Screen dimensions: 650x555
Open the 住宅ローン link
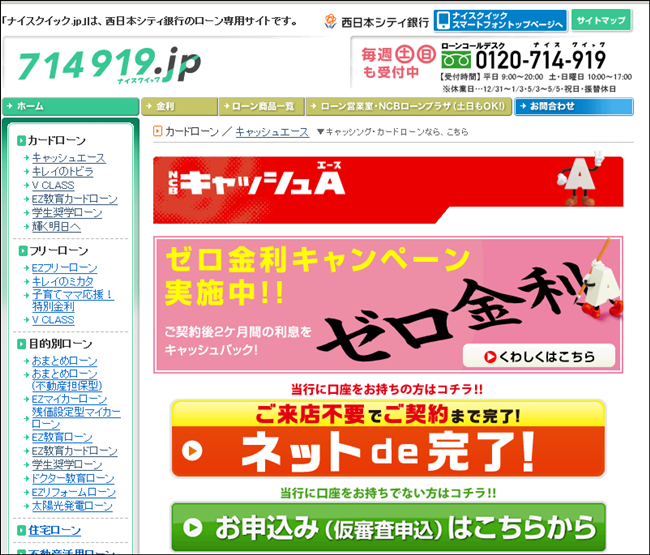54,530
